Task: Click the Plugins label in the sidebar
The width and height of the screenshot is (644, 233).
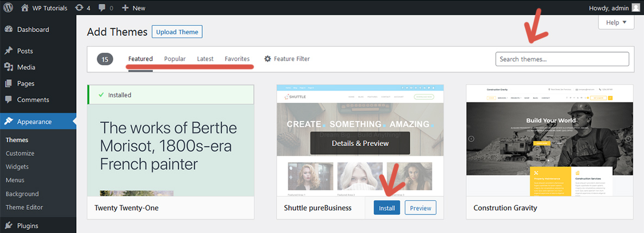Action: pos(28,225)
